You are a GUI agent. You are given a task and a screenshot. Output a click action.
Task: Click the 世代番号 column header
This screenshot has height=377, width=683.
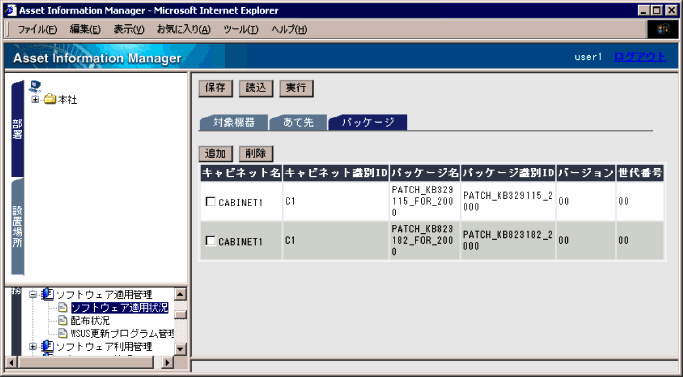pyautogui.click(x=640, y=173)
